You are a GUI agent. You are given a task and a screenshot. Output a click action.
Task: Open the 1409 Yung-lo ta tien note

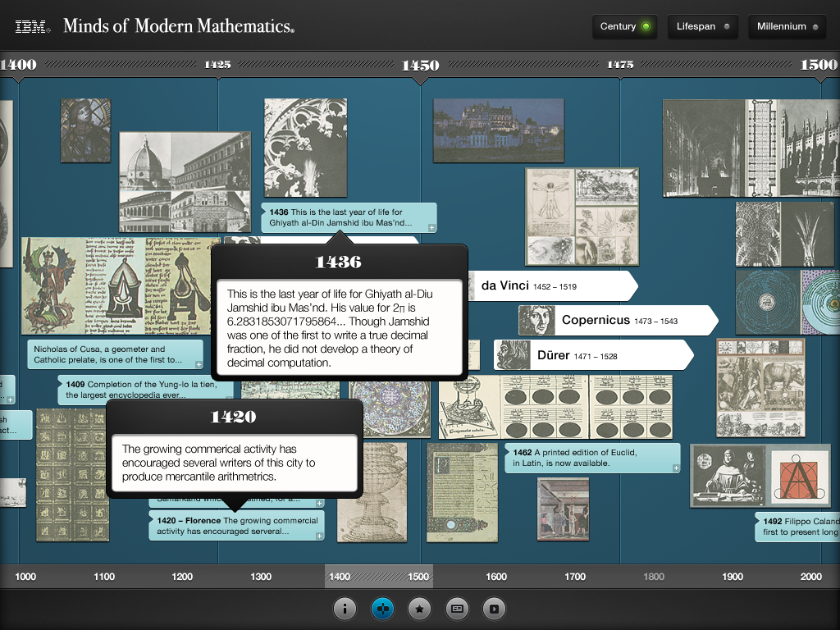[x=144, y=390]
